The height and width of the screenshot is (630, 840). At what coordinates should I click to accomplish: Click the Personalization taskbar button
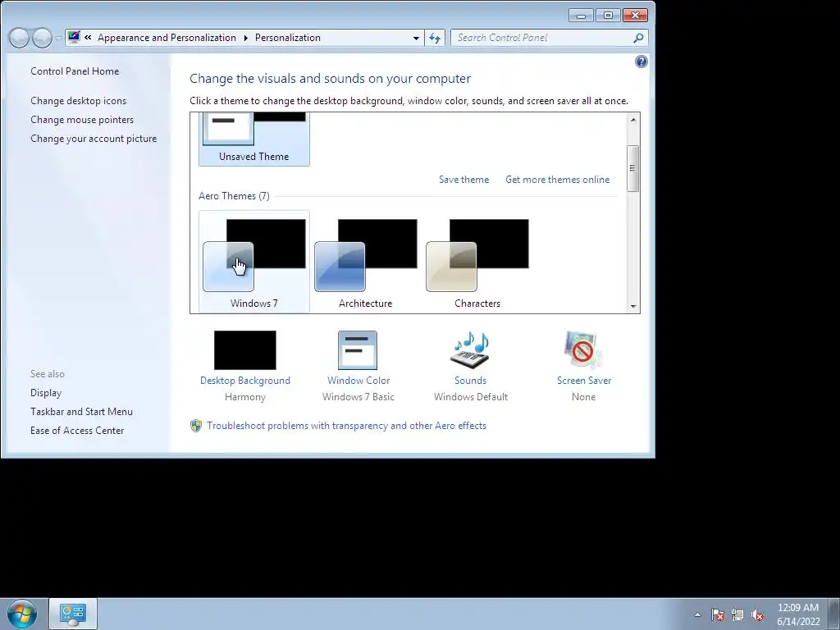[x=73, y=614]
